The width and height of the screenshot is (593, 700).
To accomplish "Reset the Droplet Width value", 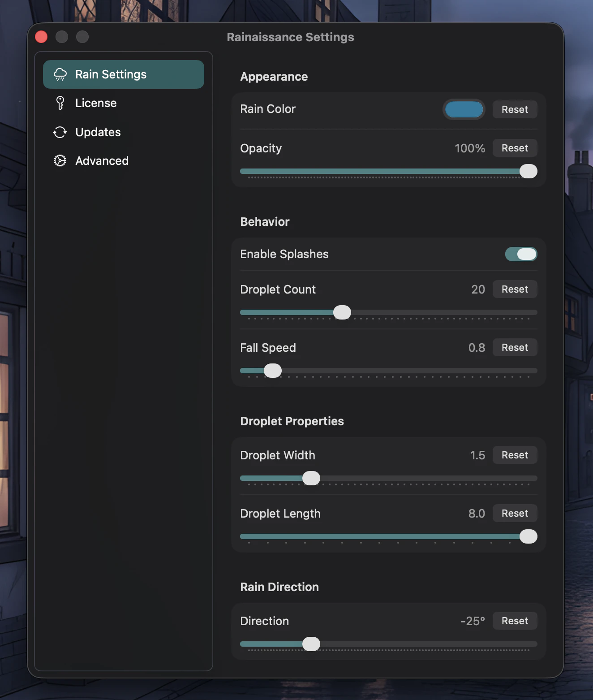I will point(515,455).
